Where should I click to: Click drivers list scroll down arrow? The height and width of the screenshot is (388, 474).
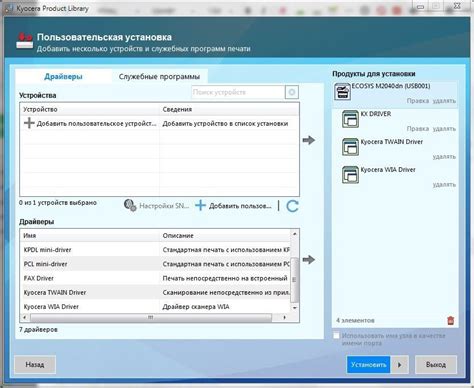(x=294, y=308)
